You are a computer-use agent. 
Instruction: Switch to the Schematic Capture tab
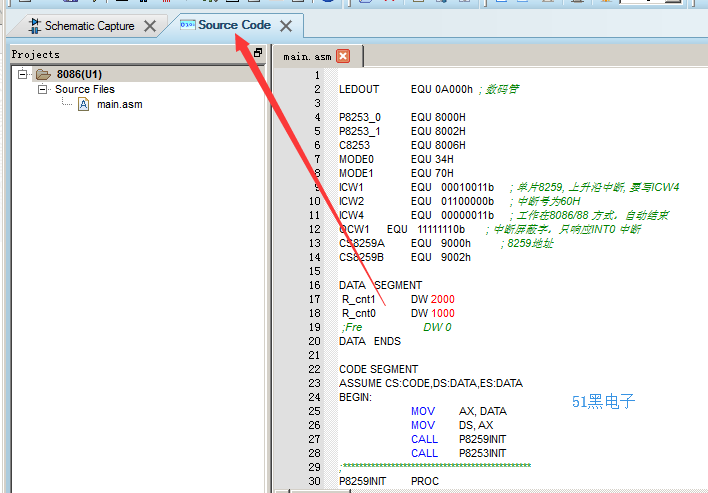[89, 26]
